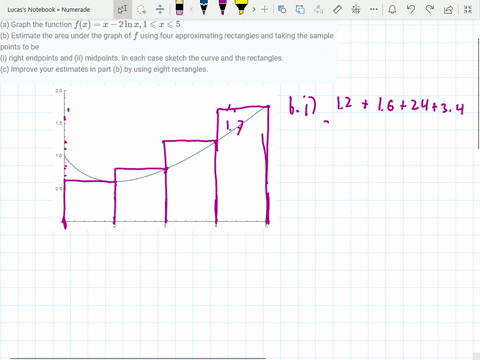
Task: Add a new pen with plus
Action: click(x=265, y=9)
